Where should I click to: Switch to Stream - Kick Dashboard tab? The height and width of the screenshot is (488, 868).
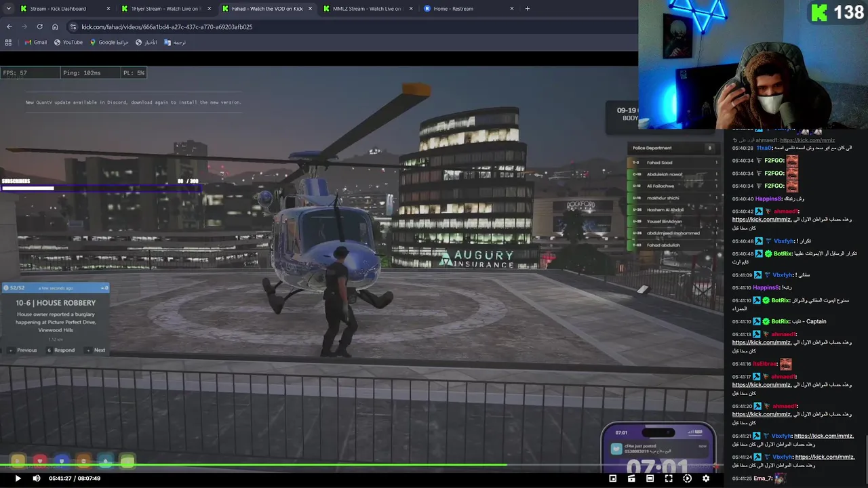click(58, 9)
